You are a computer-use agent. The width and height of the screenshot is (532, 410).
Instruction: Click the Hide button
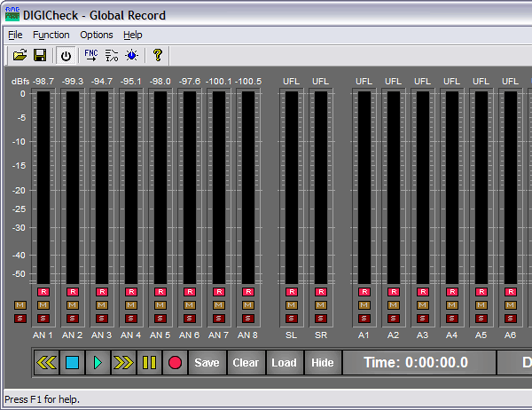323,362
